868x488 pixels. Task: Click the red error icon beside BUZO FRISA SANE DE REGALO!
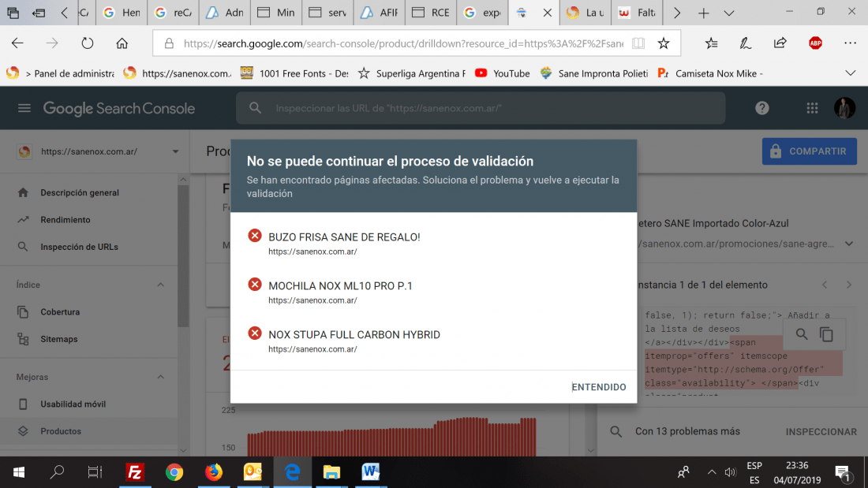[x=255, y=236]
